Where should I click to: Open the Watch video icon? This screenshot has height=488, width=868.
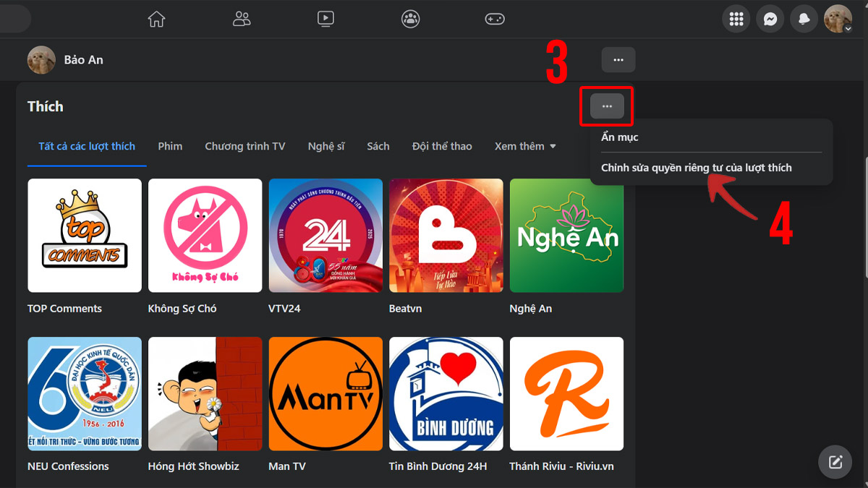(x=325, y=19)
